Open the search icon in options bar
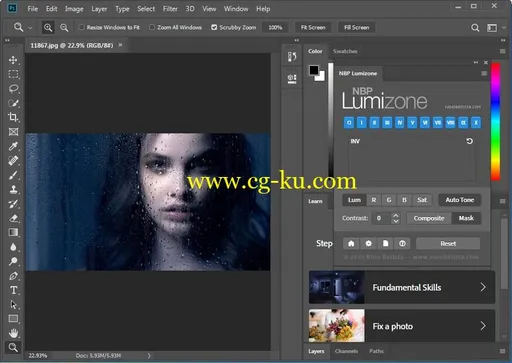Viewport: 512px width, 363px height. click(475, 28)
